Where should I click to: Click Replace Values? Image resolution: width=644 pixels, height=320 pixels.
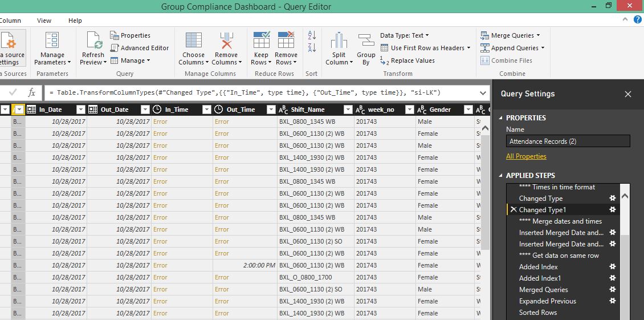pos(407,60)
